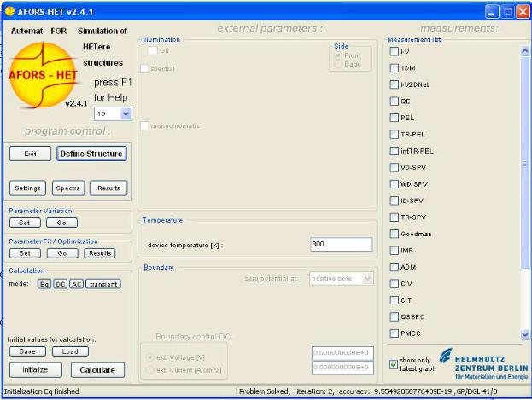Image resolution: width=532 pixels, height=400 pixels.
Task: Click Go under Parameter Variation
Action: (61, 223)
